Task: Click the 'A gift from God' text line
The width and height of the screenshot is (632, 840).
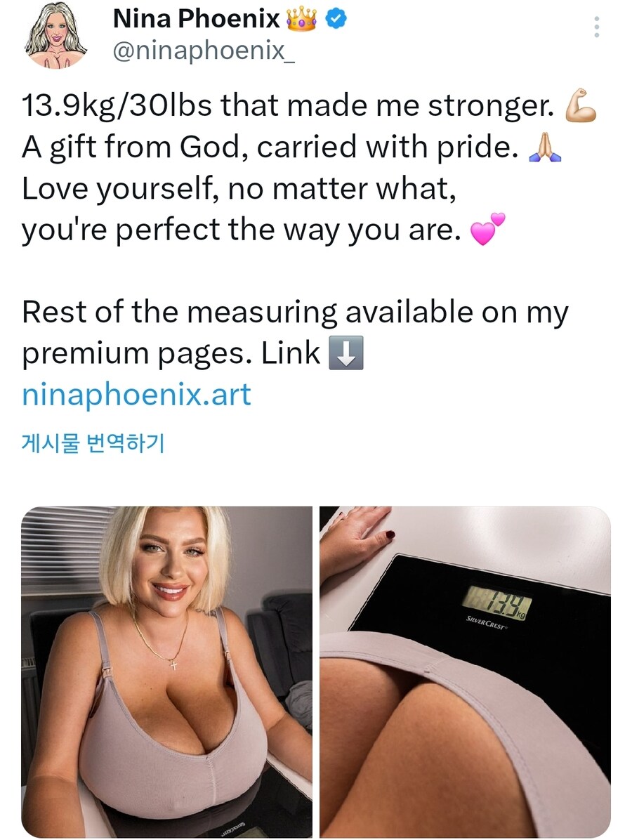Action: (x=270, y=147)
